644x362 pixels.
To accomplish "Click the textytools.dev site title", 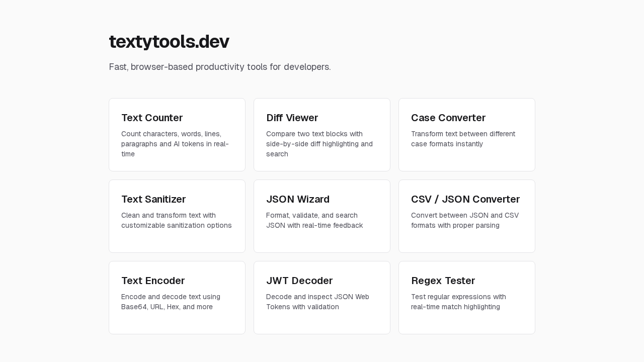I will click(169, 42).
